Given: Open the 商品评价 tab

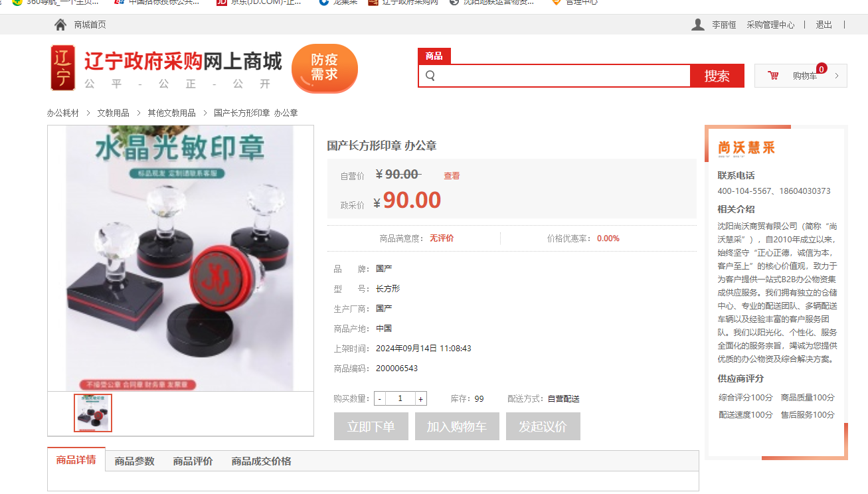Looking at the screenshot, I should (x=193, y=461).
